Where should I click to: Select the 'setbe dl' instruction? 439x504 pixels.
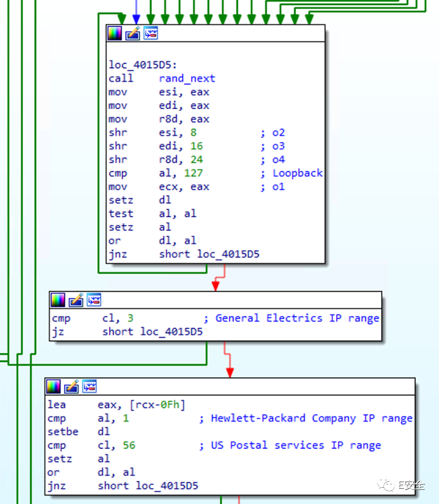pos(79,431)
